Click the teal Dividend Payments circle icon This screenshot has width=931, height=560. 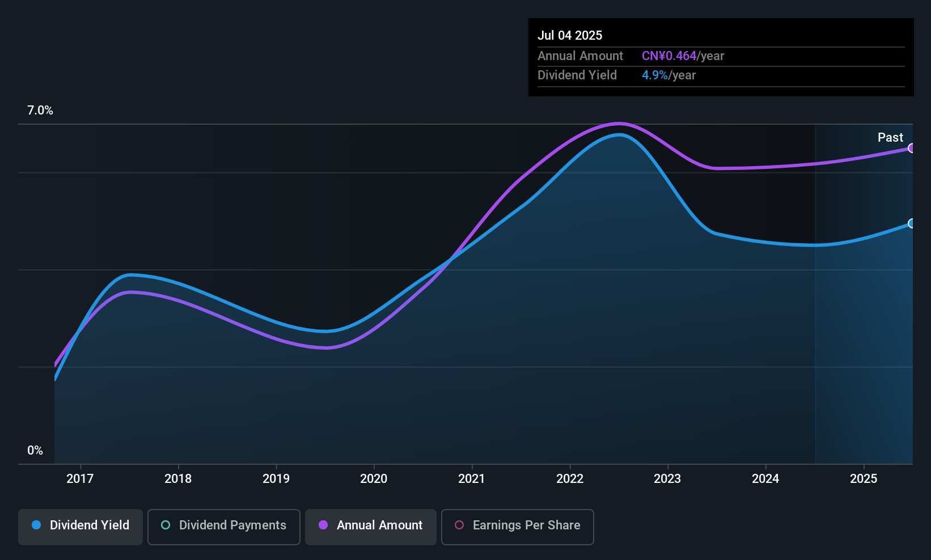166,525
